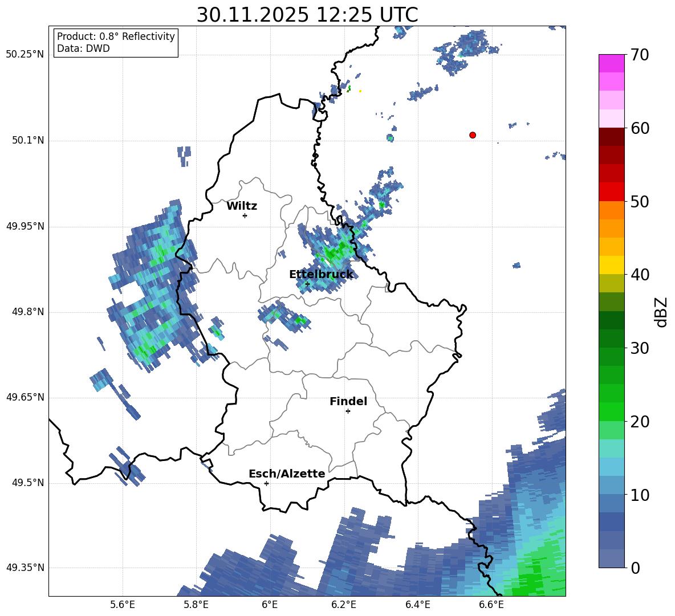Select the Ettelbruck city label
This screenshot has width=675, height=616.
321,275
